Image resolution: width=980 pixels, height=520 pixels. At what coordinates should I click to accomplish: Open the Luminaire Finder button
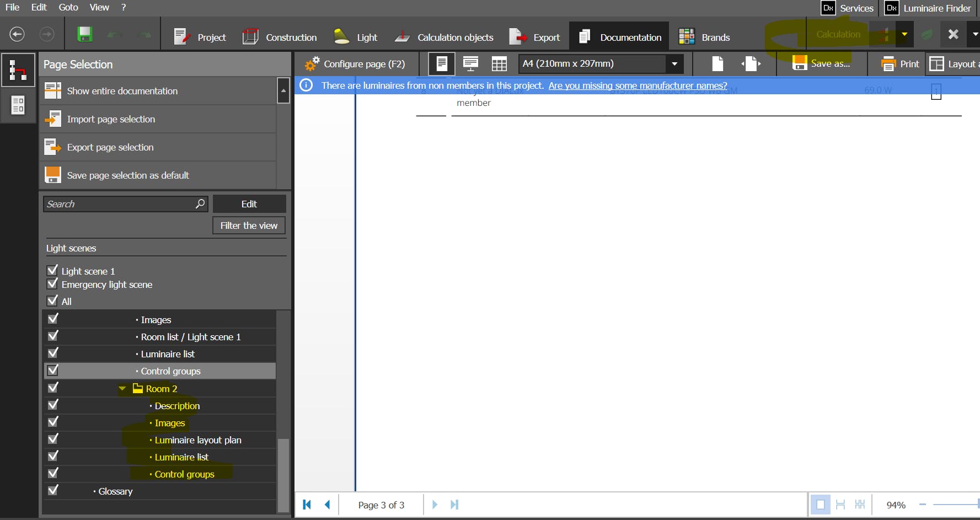[929, 8]
